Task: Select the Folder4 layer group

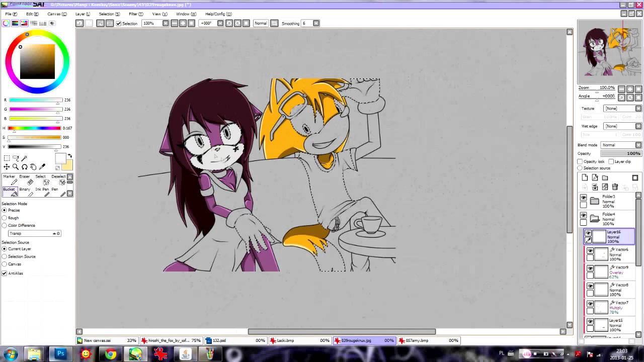Action: (x=610, y=219)
